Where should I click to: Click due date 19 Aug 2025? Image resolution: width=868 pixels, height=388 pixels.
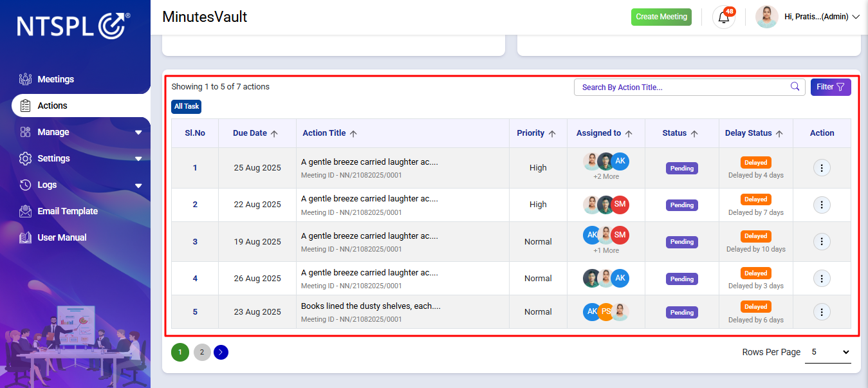pyautogui.click(x=257, y=242)
